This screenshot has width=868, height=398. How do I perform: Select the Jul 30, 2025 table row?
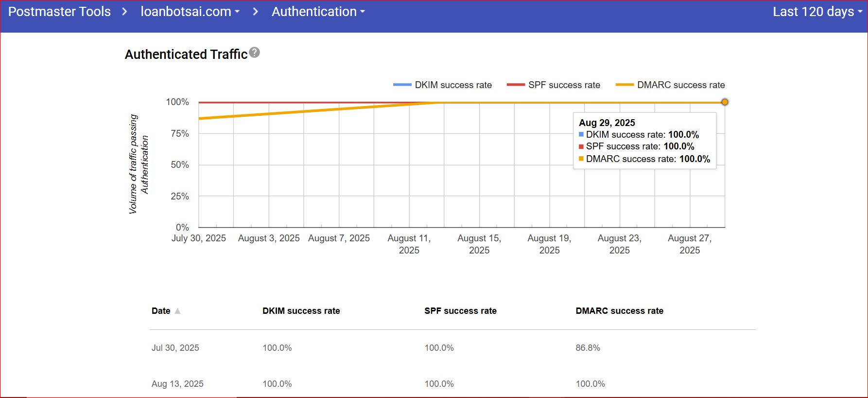pyautogui.click(x=175, y=348)
